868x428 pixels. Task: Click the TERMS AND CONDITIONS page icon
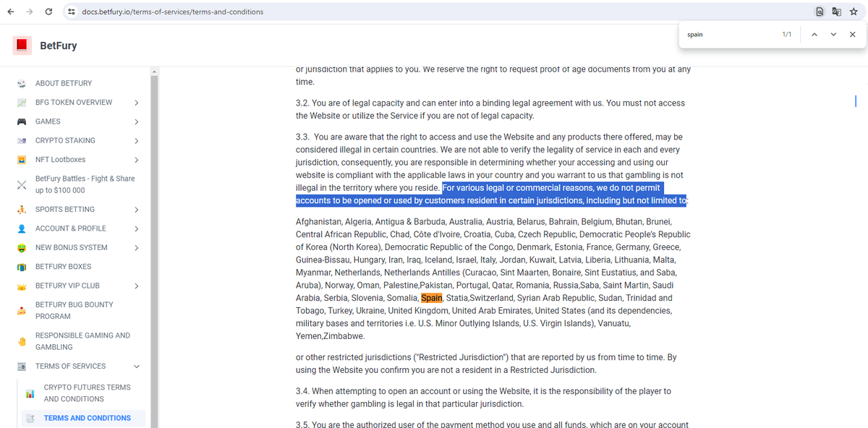(30, 419)
